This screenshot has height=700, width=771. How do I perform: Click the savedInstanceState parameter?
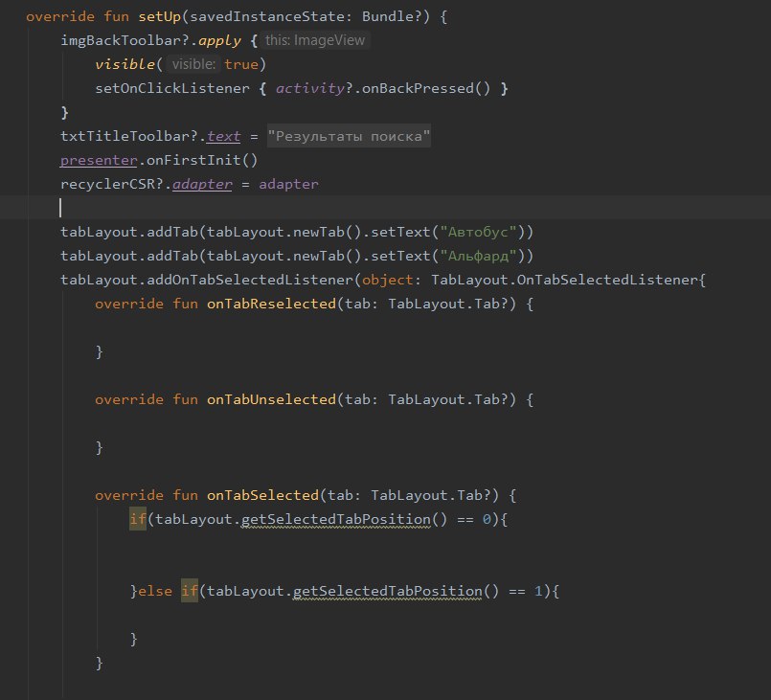[x=267, y=16]
